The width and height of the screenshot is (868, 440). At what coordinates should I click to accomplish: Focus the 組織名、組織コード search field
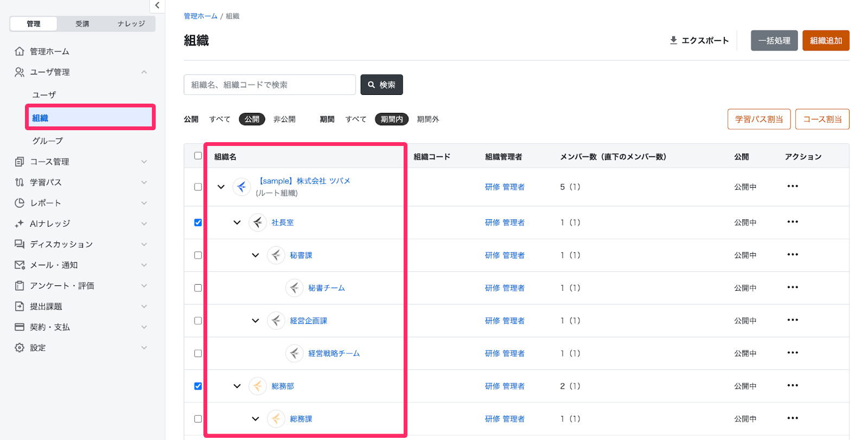270,85
